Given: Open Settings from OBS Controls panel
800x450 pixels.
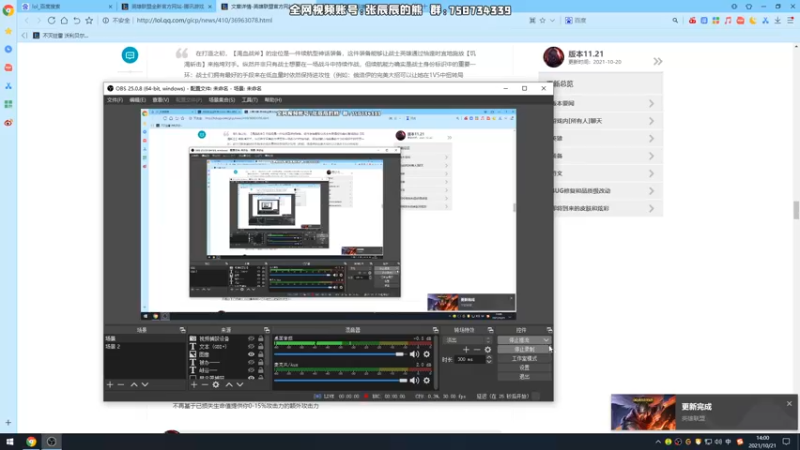Looking at the screenshot, I should [x=524, y=367].
